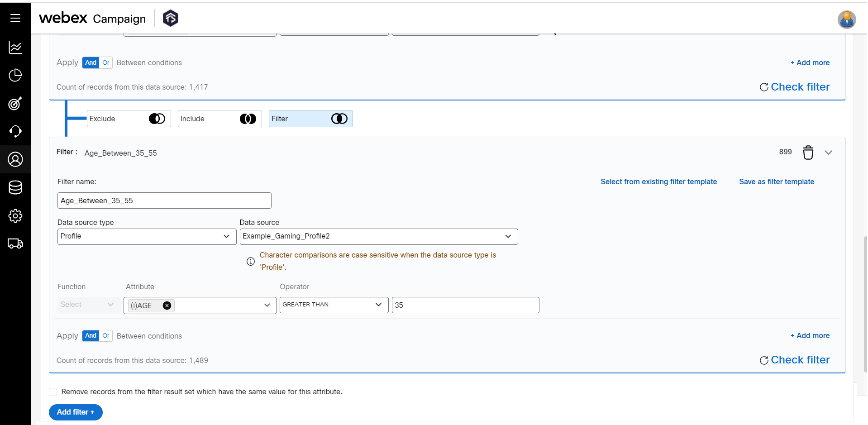This screenshot has height=425, width=868.
Task: Click the delivery truck icon in sidebar
Action: click(x=15, y=244)
